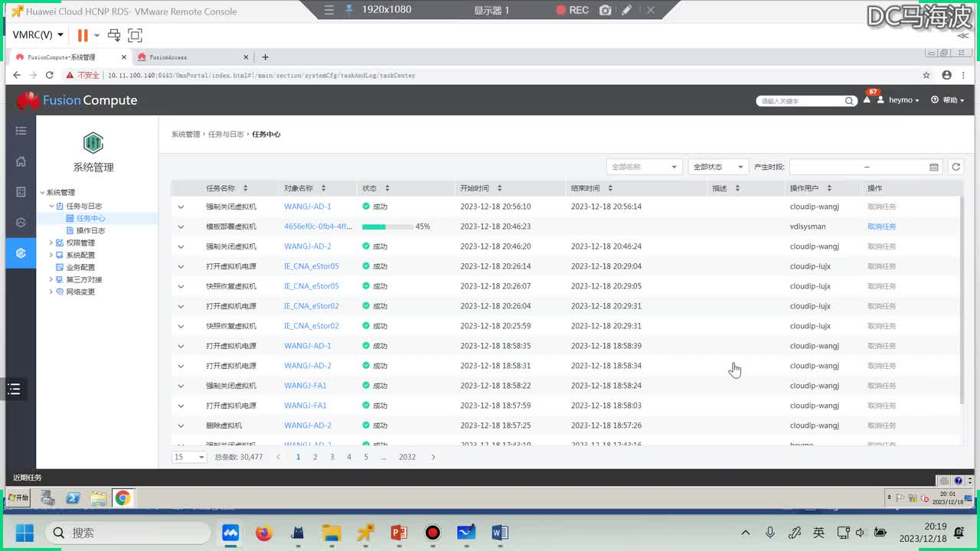Open the VMRC(V) menu dropdown
980x551 pixels.
[38, 35]
